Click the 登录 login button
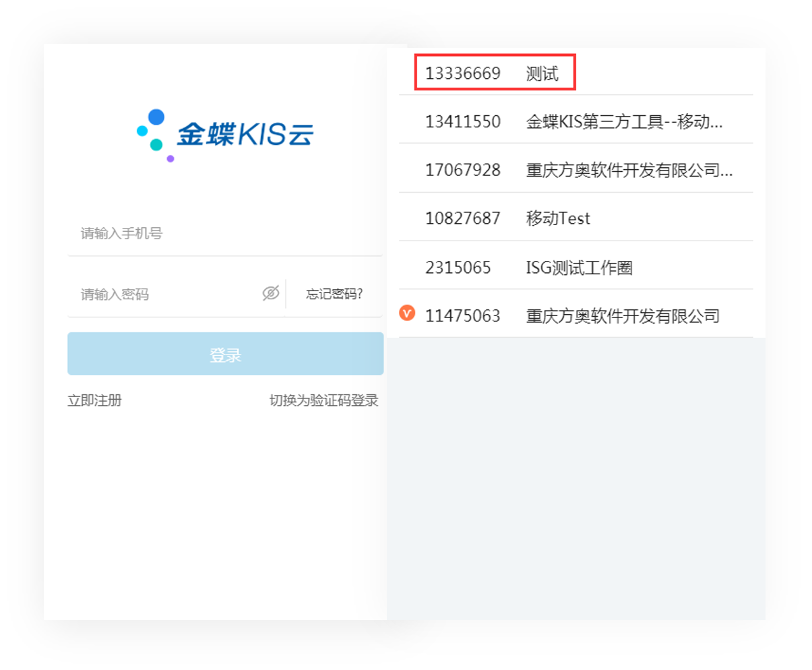This screenshot has height=670, width=812. [225, 354]
